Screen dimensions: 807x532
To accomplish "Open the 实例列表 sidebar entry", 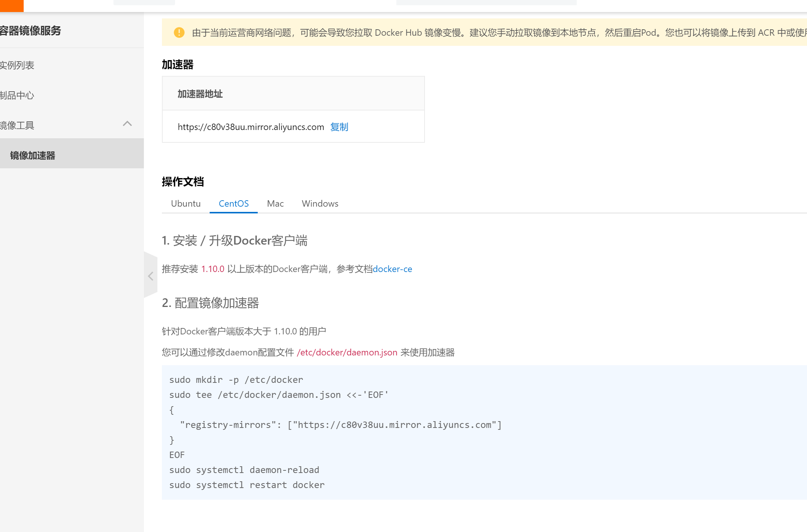I will click(17, 65).
